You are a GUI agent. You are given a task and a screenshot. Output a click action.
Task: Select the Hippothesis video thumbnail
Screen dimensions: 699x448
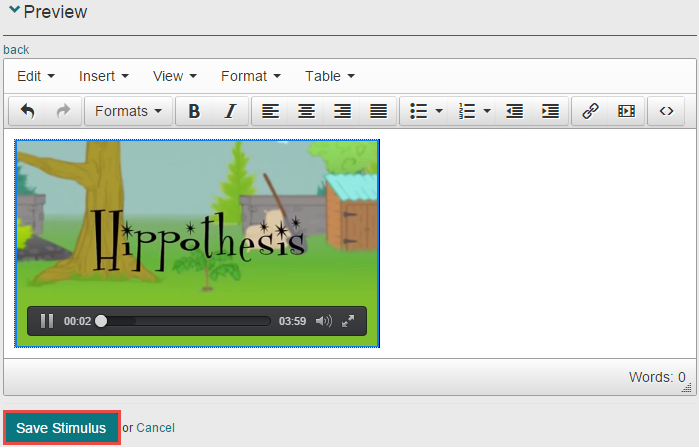[x=197, y=243]
